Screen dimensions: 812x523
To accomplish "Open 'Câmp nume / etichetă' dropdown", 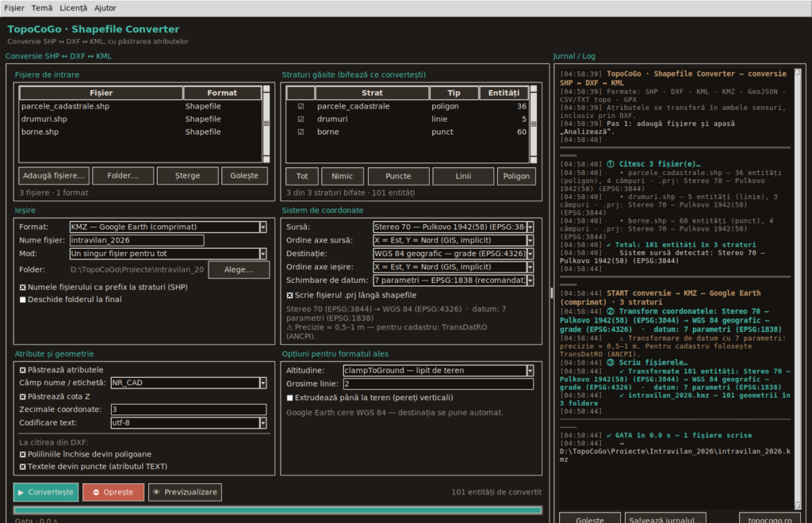I will (189, 383).
